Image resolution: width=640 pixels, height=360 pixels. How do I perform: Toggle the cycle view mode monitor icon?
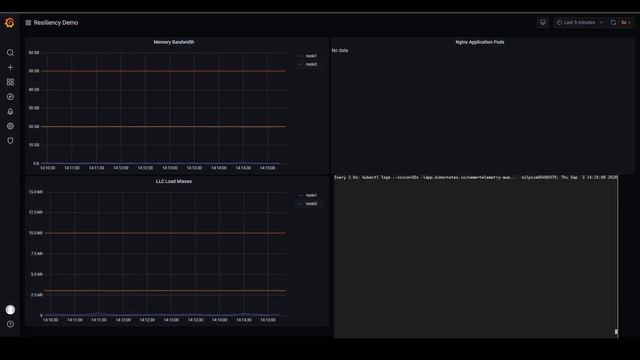click(543, 22)
